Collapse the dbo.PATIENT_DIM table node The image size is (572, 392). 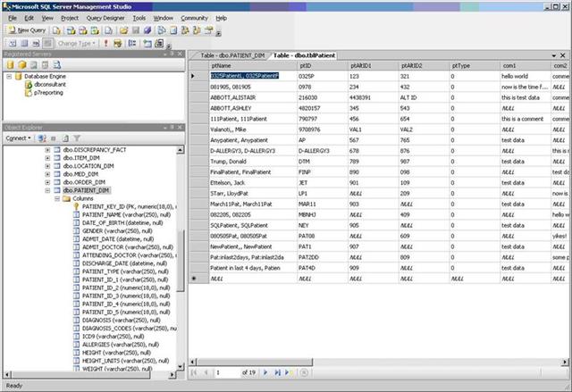coord(47,190)
